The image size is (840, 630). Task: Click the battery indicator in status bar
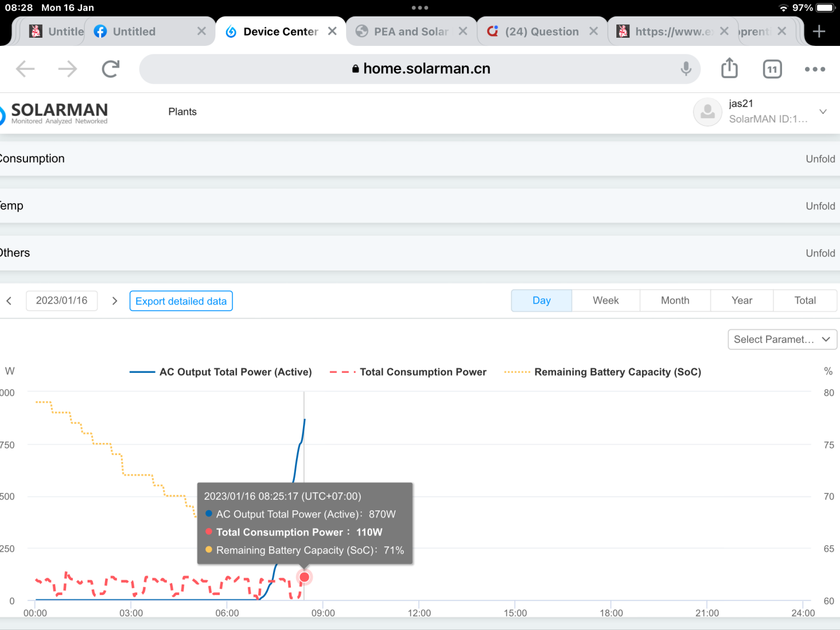[x=826, y=8]
